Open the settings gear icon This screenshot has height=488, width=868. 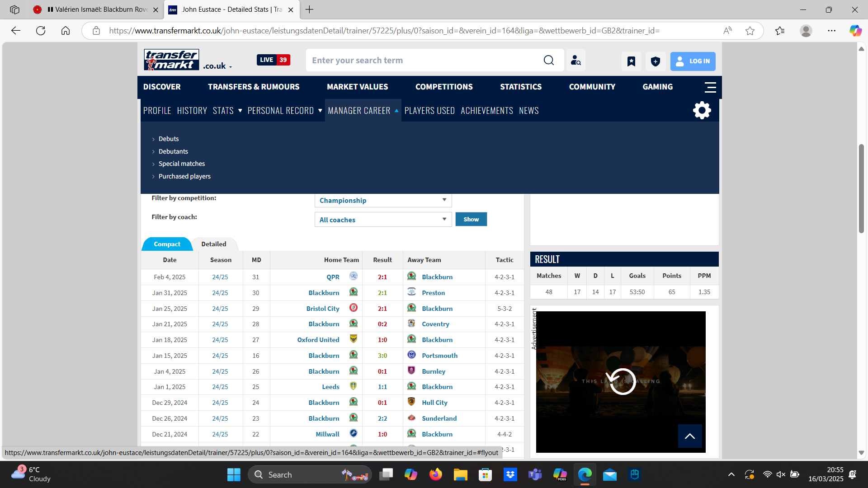702,110
